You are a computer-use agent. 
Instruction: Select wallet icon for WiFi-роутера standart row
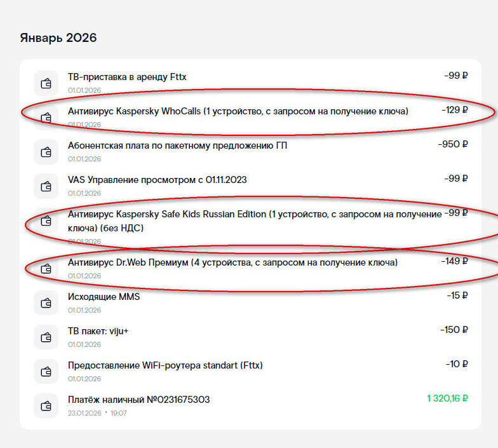pos(46,372)
